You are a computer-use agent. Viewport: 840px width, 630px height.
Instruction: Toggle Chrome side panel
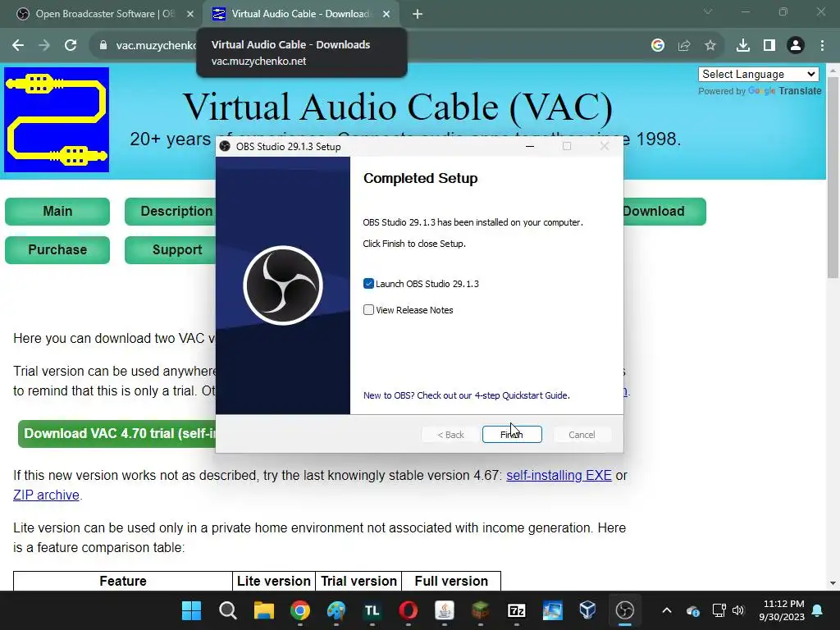pyautogui.click(x=769, y=46)
